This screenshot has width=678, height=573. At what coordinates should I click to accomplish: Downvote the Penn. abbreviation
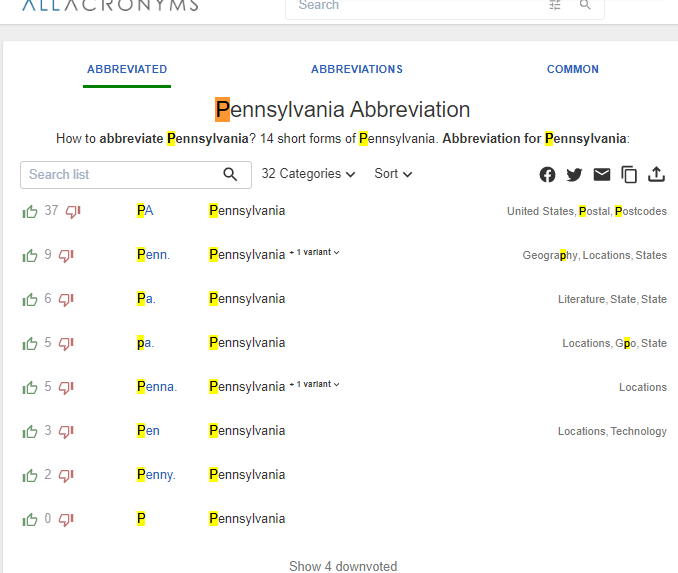[66, 256]
